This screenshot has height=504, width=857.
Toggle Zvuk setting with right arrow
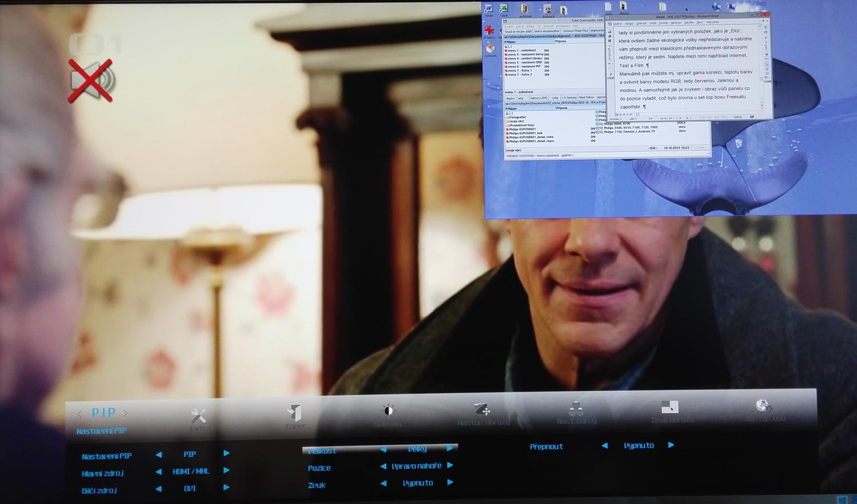pyautogui.click(x=450, y=482)
